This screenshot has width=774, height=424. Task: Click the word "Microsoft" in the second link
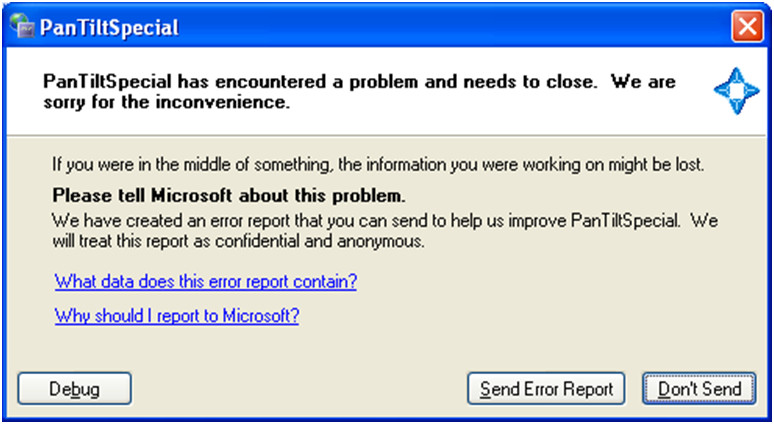click(x=260, y=317)
